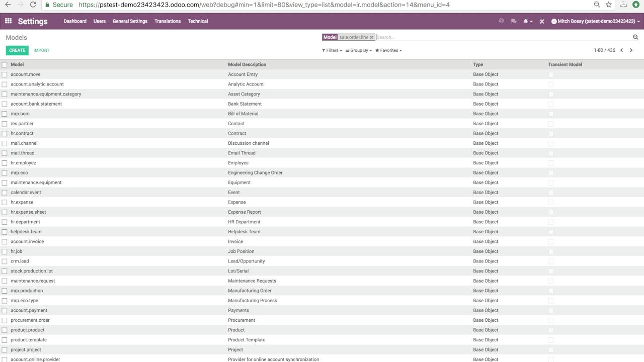This screenshot has width=644, height=362.
Task: Open the Technical menu
Action: pyautogui.click(x=198, y=21)
